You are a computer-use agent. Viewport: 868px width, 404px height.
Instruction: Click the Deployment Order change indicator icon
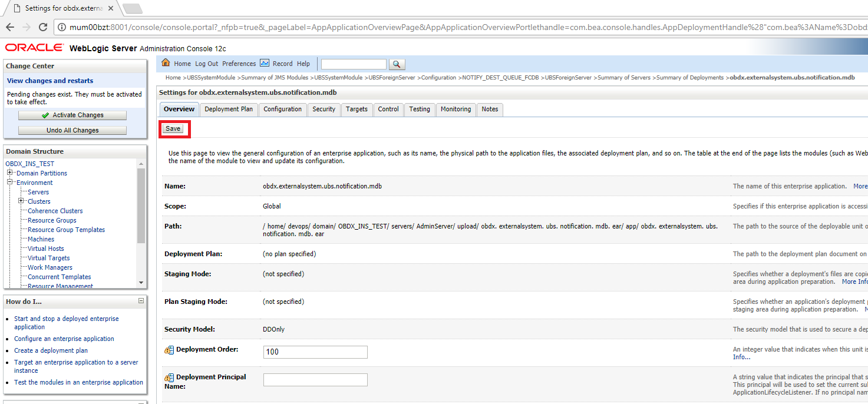pyautogui.click(x=169, y=350)
